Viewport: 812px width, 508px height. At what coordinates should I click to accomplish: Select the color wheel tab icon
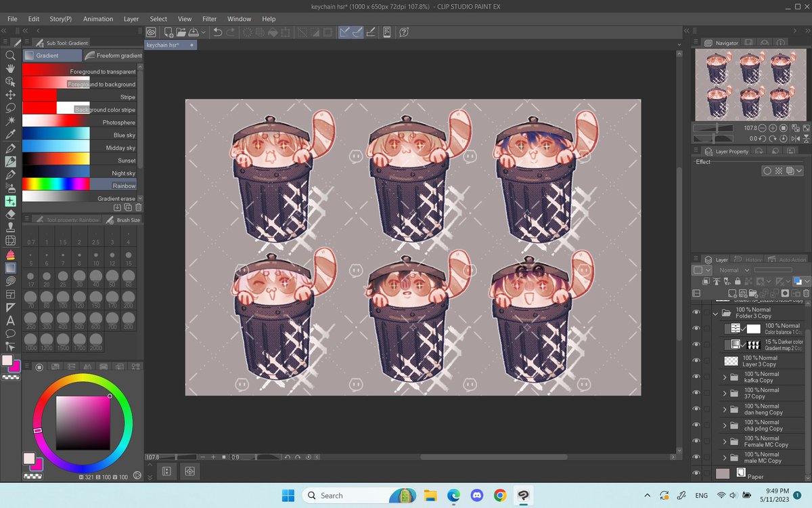pos(39,367)
